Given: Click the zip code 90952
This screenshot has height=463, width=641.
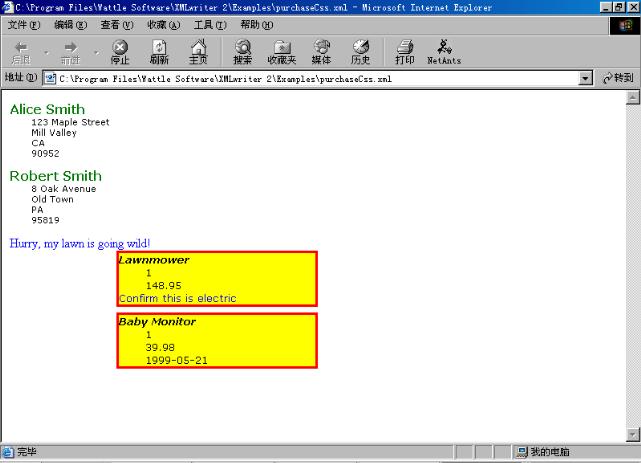Looking at the screenshot, I should coord(45,154).
